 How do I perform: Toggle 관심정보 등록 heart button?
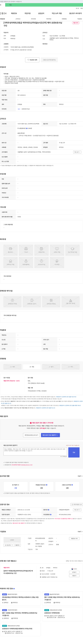pyautogui.click(x=32, y=60)
